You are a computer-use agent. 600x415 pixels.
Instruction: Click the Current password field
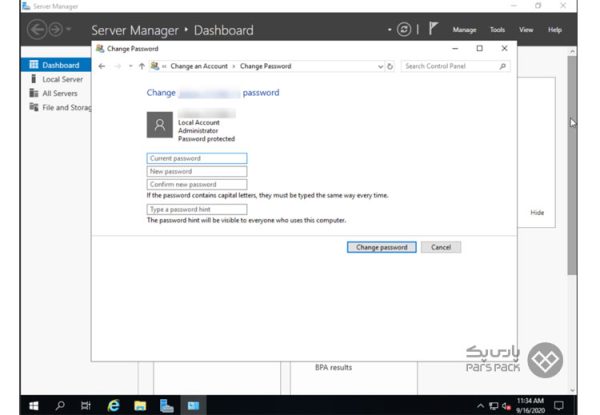(x=196, y=158)
